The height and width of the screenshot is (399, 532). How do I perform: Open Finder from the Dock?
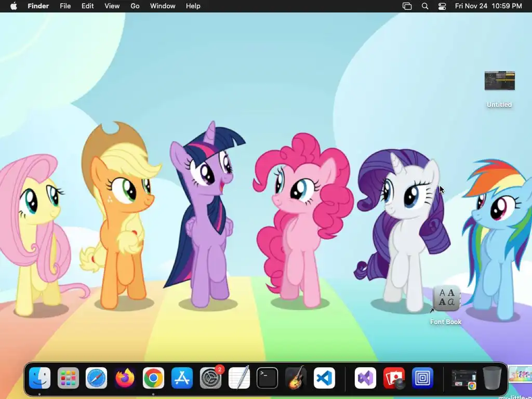pos(39,378)
